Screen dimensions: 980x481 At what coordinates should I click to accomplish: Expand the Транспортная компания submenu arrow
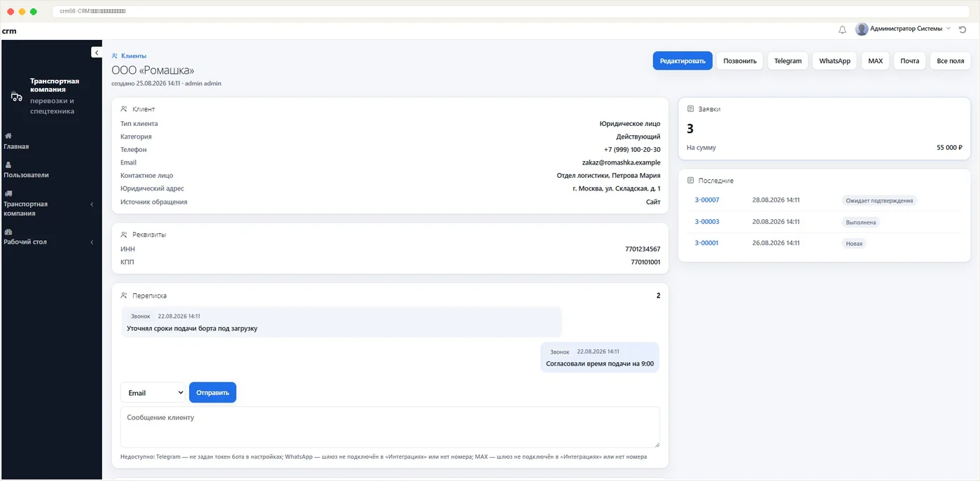point(92,204)
